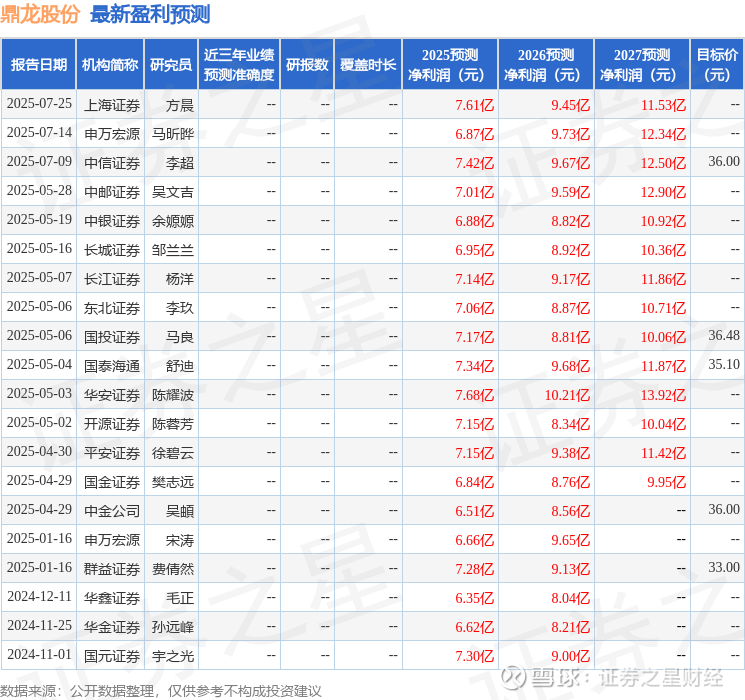Select analyst name 陈蓉芳

173,424
